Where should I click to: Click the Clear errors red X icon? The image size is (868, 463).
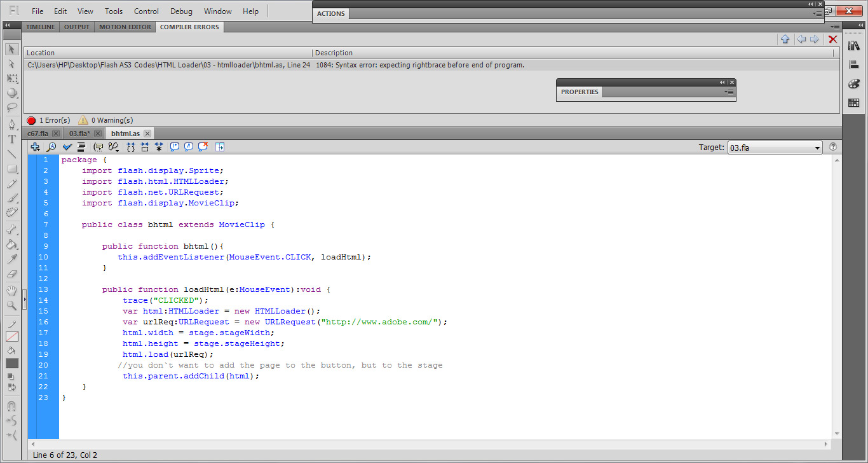pyautogui.click(x=833, y=39)
